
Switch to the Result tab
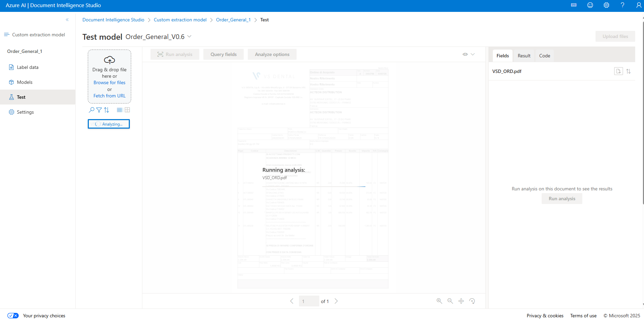pos(524,56)
